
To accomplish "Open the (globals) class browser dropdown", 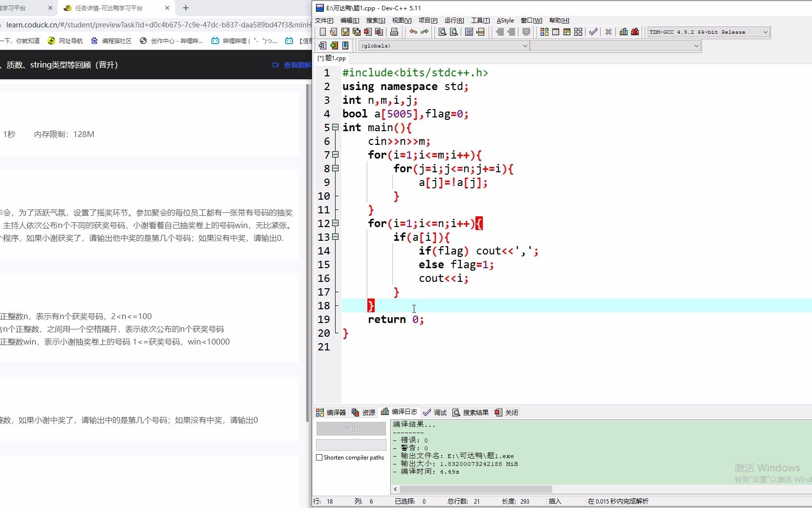I will click(x=444, y=46).
